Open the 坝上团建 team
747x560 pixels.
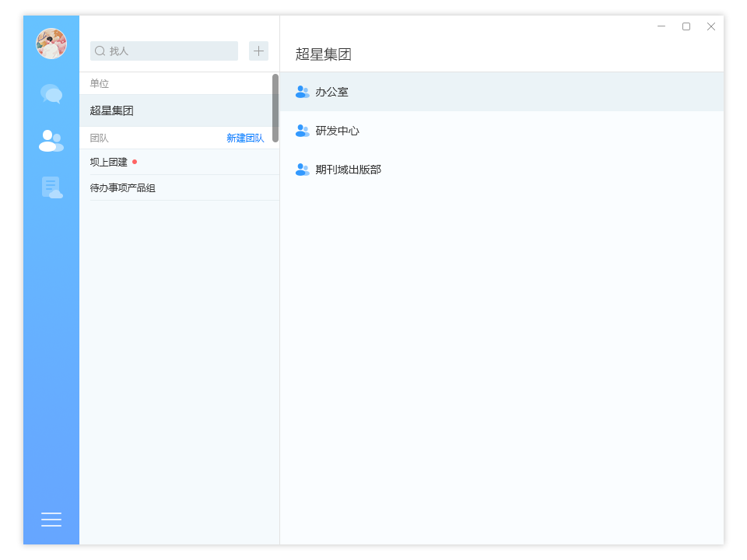pyautogui.click(x=109, y=163)
